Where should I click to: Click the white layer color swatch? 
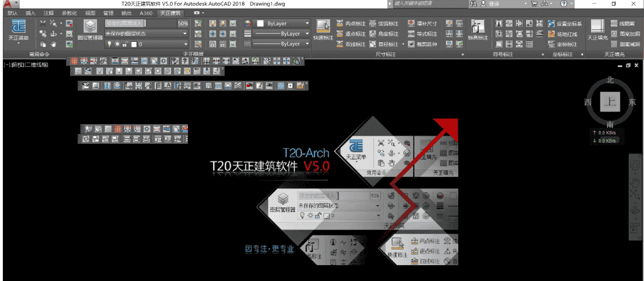(133, 44)
